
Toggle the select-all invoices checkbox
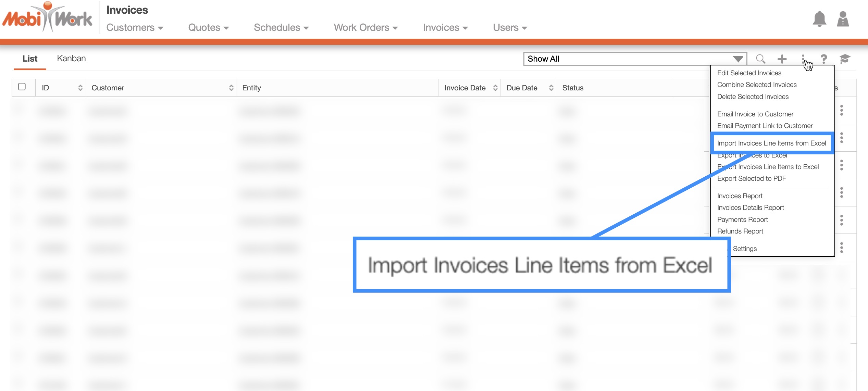click(22, 87)
